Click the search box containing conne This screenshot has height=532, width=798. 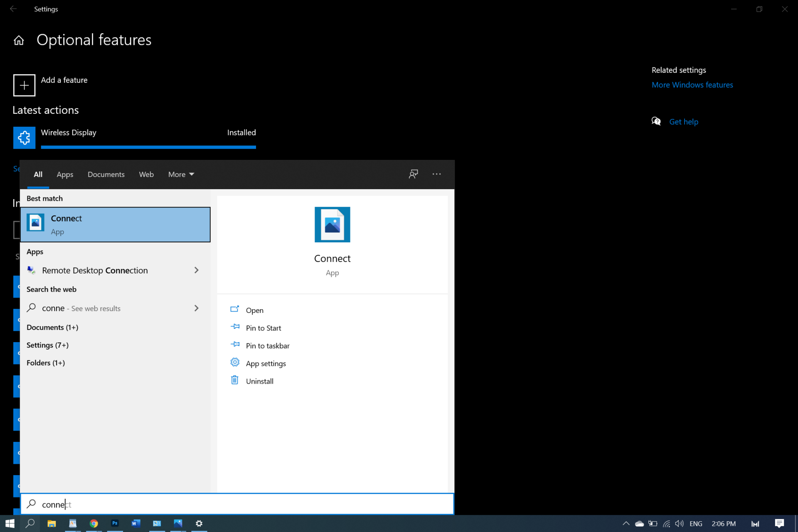tap(237, 504)
